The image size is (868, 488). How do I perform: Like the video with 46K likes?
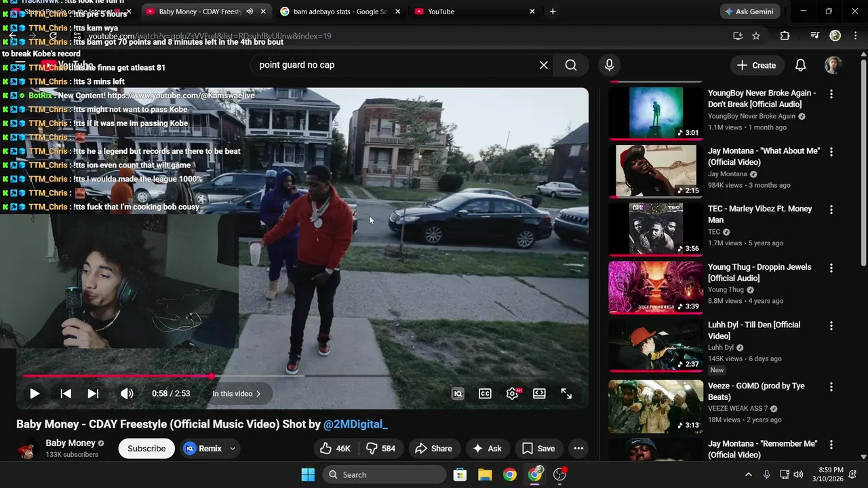(x=336, y=449)
